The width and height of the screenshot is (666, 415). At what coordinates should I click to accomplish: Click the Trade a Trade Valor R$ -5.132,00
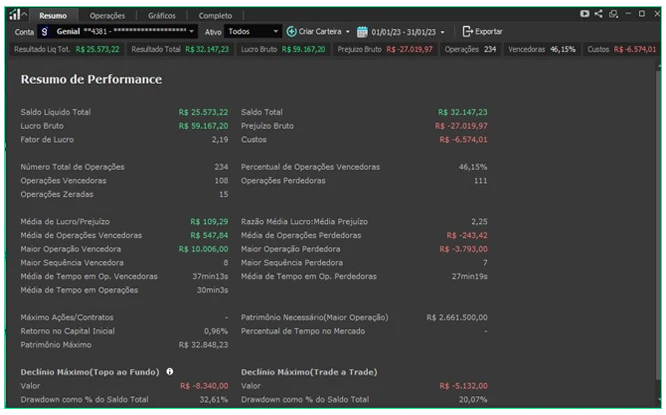coord(463,386)
